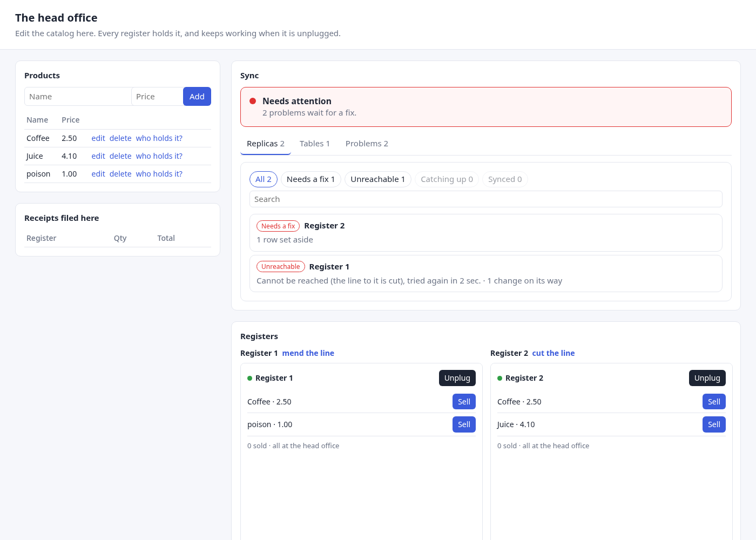Click mend the line for Register 1

(x=308, y=353)
